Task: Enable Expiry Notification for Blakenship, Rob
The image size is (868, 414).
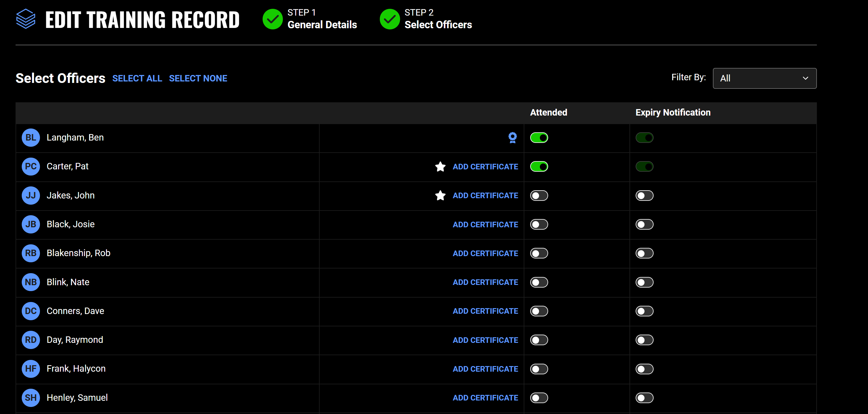Action: pyautogui.click(x=644, y=253)
